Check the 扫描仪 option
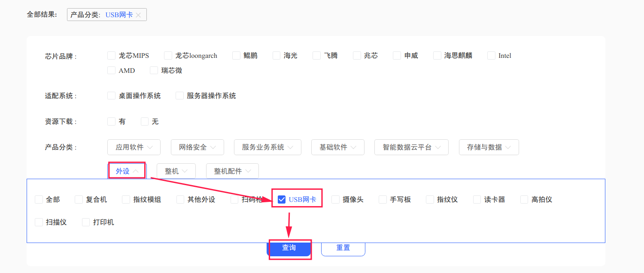This screenshot has height=273, width=644. point(39,222)
